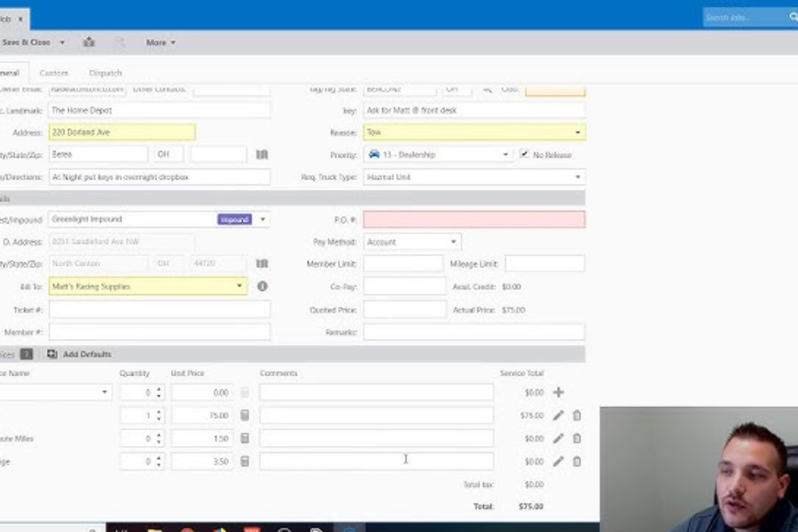Click the Add Defaults button
Screen dimensions: 798x532
click(80, 354)
